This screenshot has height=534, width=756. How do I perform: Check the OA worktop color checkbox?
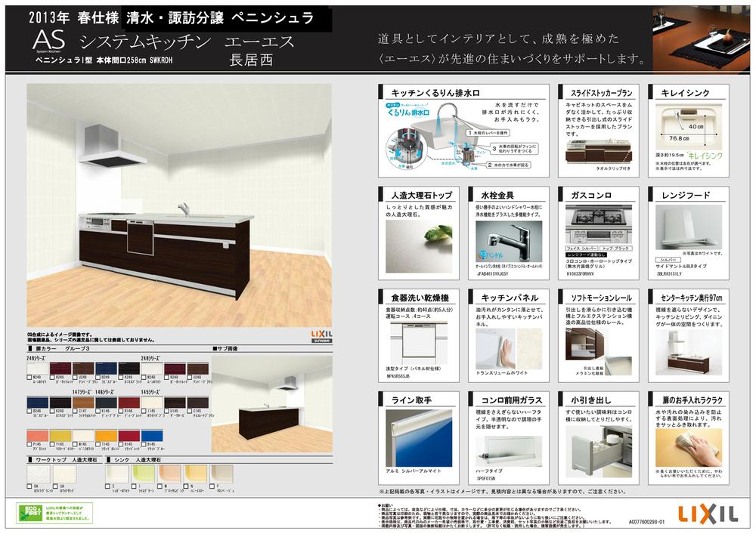point(29,487)
